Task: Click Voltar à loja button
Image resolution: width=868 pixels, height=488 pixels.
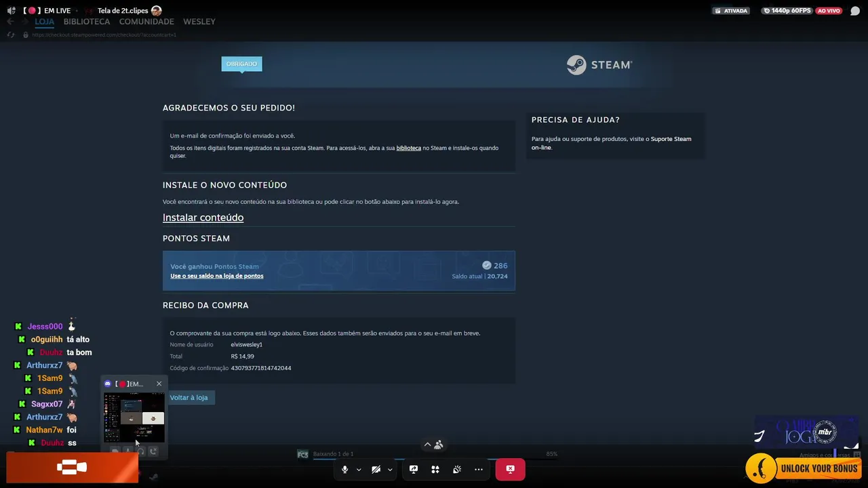Action: [x=189, y=397]
